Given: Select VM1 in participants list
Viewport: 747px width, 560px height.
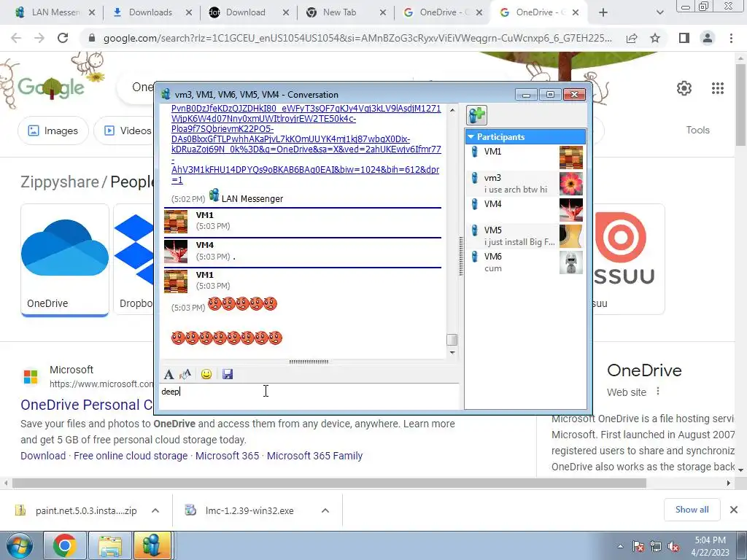Looking at the screenshot, I should coord(525,157).
